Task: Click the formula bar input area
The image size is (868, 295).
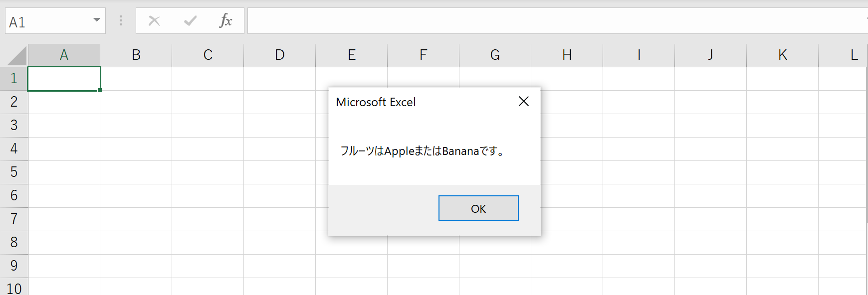Action: (557, 21)
